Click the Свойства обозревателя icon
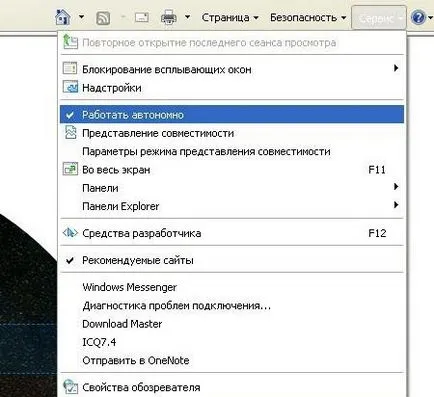This screenshot has height=397, width=434. (x=70, y=387)
